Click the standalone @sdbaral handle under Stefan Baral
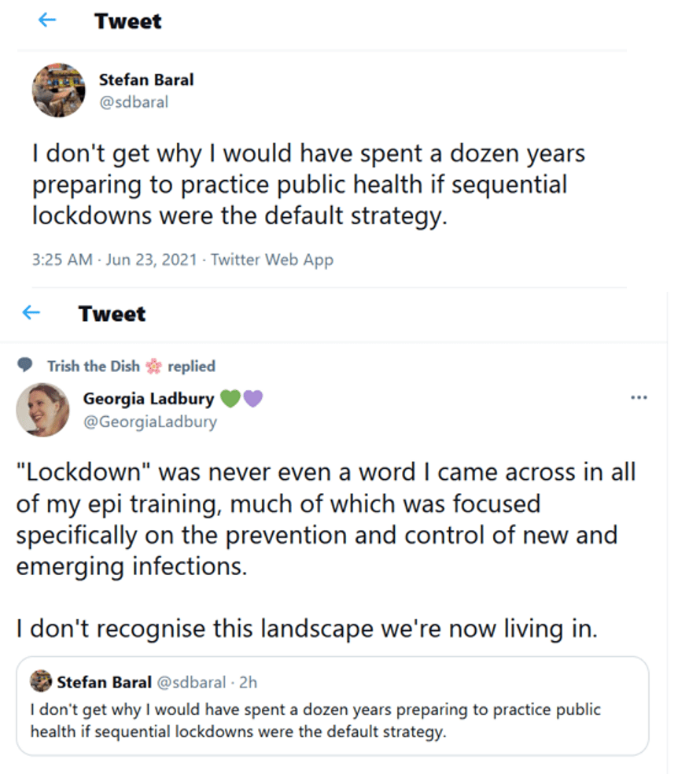The image size is (700, 774). (x=133, y=102)
